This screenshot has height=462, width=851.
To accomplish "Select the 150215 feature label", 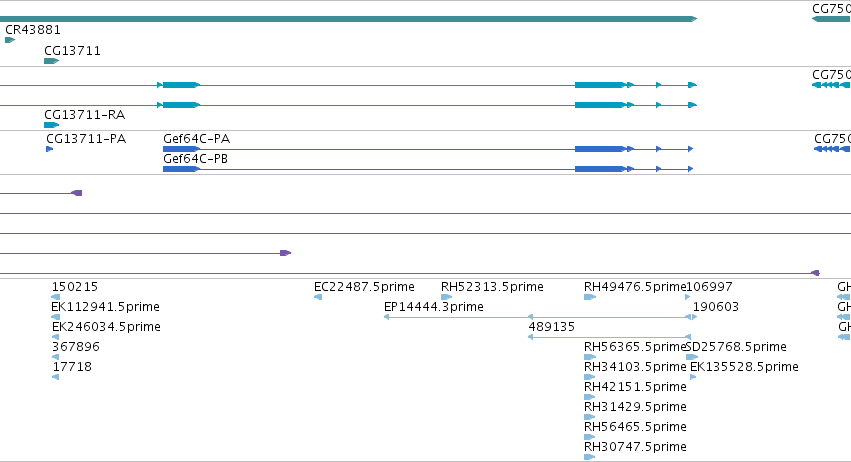I will tap(75, 287).
